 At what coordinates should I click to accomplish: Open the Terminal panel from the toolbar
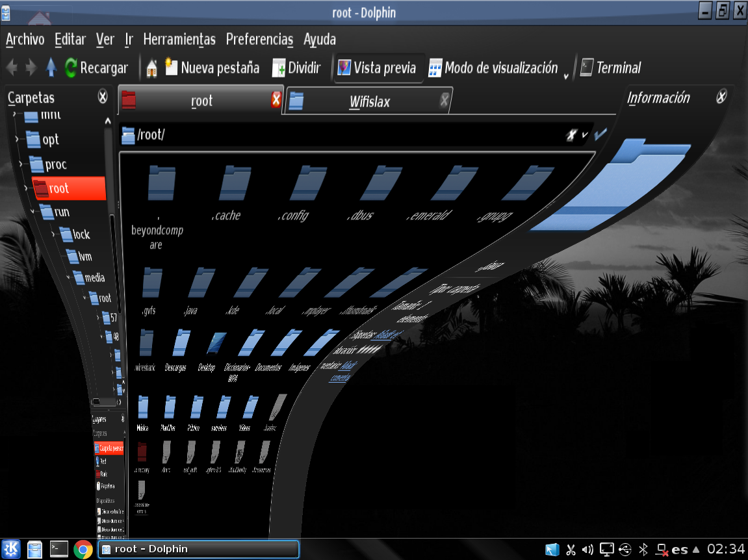(x=611, y=68)
